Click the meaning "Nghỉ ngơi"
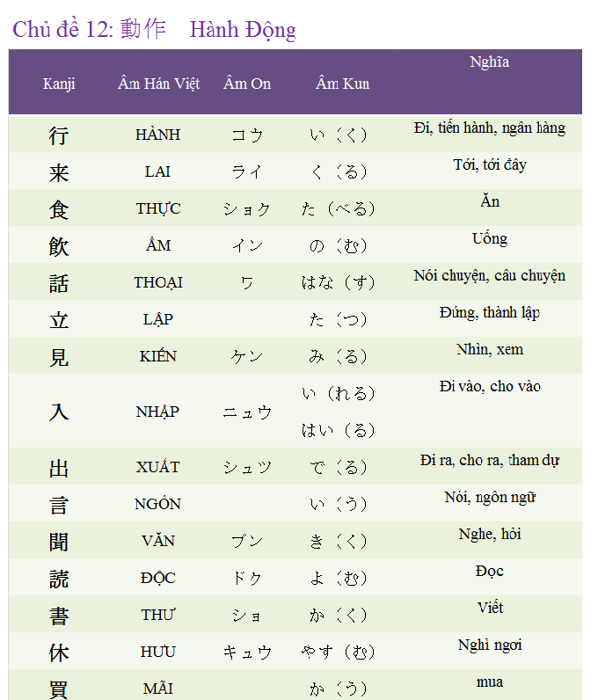Viewport: 598px width, 700px height. pyautogui.click(x=489, y=645)
